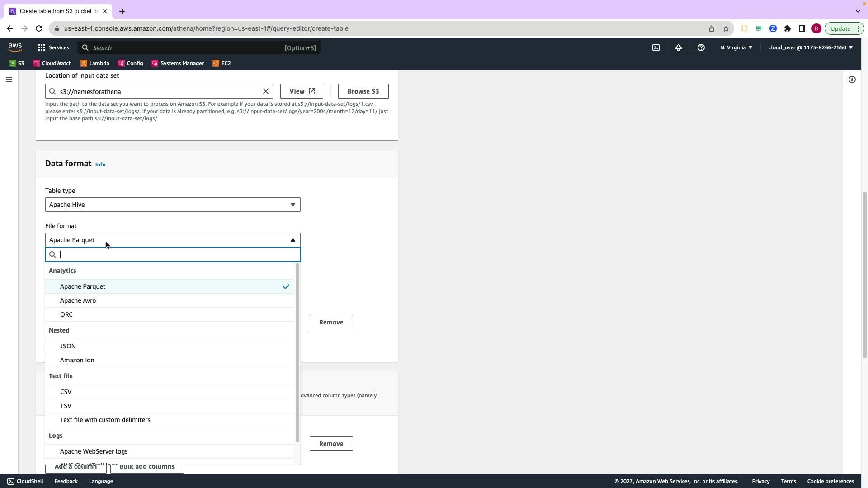The width and height of the screenshot is (868, 488).
Task: Open the Data format Info link
Action: coord(100,164)
